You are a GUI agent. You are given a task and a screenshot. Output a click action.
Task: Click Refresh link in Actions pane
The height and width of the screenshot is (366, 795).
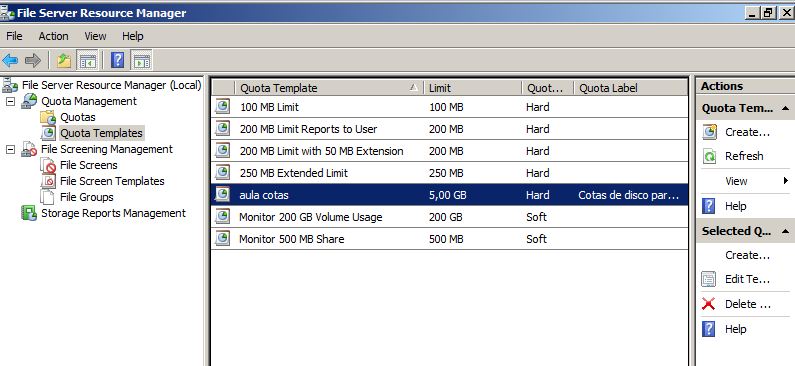(744, 156)
